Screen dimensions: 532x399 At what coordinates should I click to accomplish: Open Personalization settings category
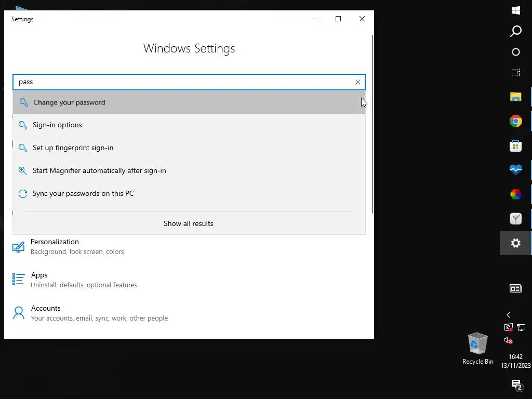[x=77, y=247]
